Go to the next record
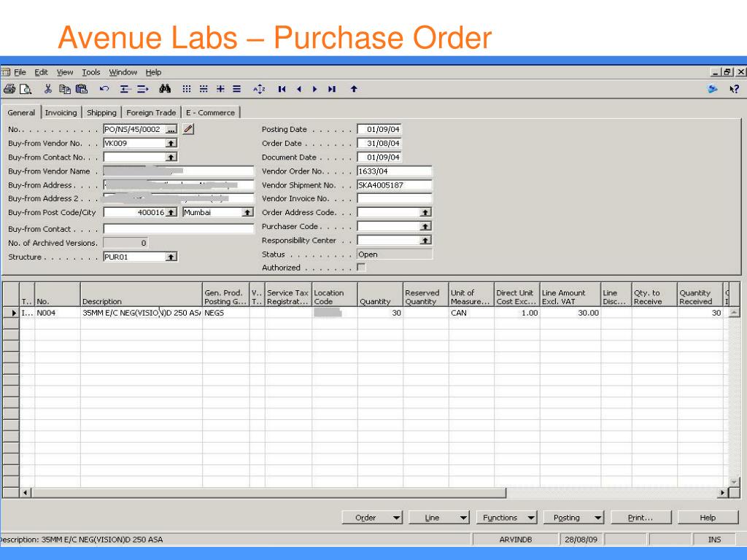Image resolution: width=747 pixels, height=560 pixels. tap(315, 89)
